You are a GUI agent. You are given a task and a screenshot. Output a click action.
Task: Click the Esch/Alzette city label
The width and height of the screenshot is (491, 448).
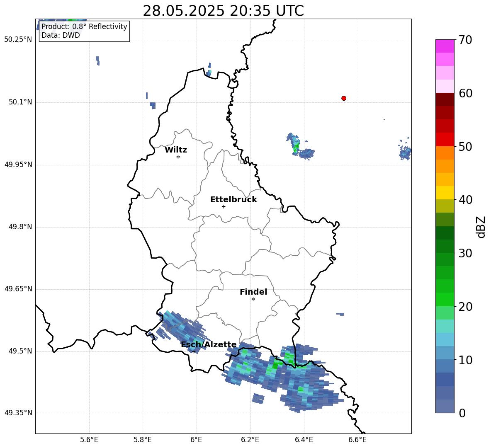click(209, 344)
